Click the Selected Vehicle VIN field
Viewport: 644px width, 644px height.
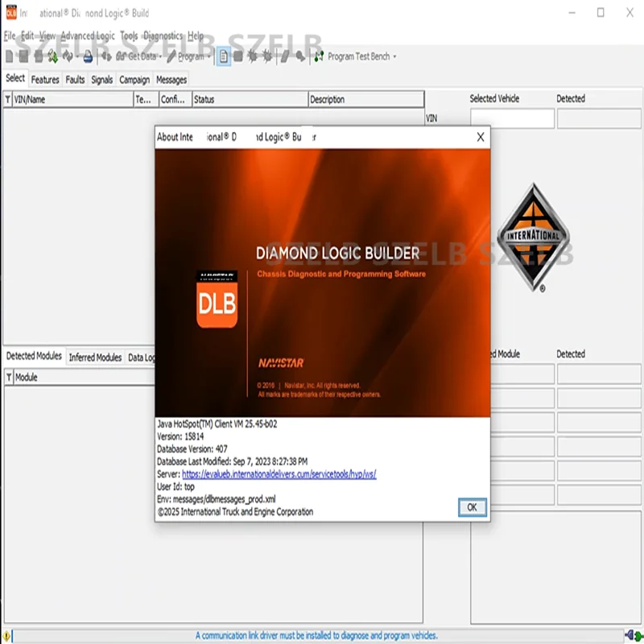pos(512,118)
